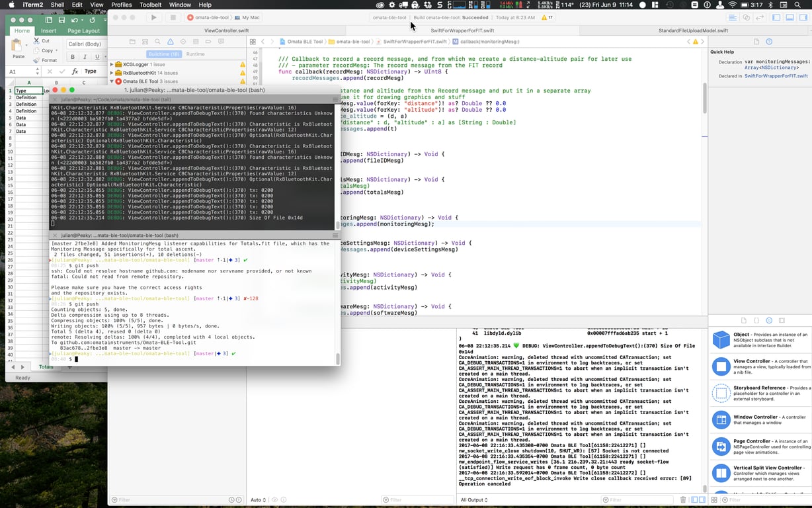Clear the debug console with trash icon
This screenshot has height=508, width=812.
(682, 500)
